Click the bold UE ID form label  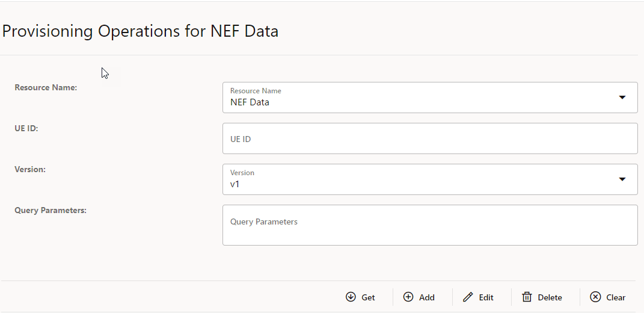point(26,128)
